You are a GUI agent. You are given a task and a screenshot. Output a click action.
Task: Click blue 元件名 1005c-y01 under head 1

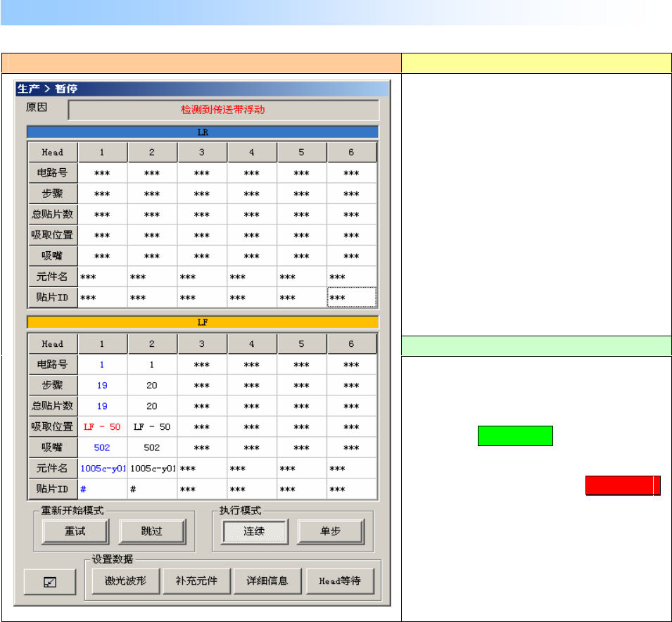click(103, 468)
